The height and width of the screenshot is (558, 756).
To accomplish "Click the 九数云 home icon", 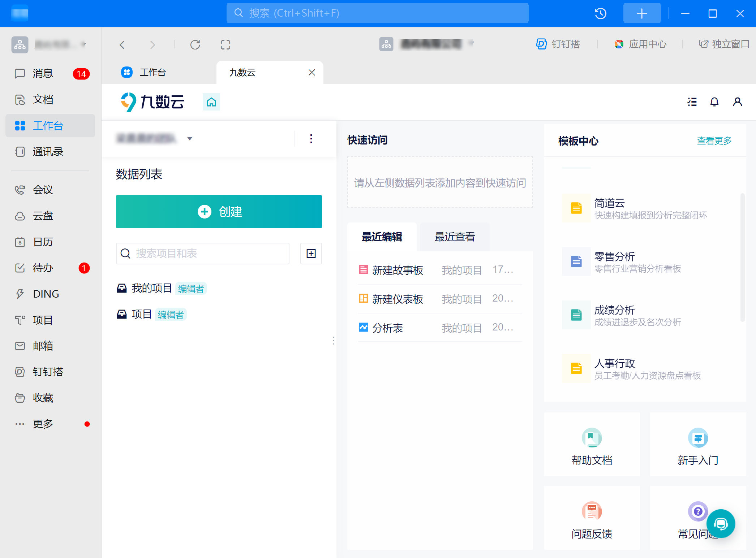I will click(x=211, y=102).
